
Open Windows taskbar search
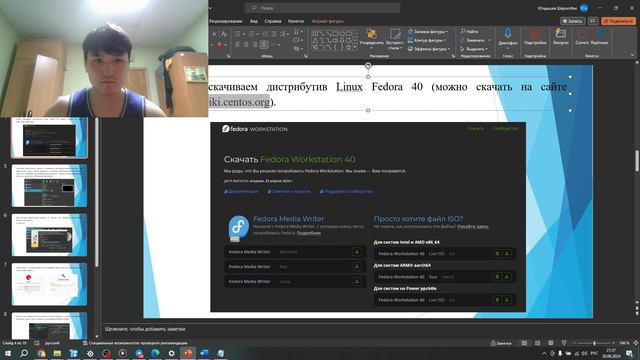coord(24,353)
